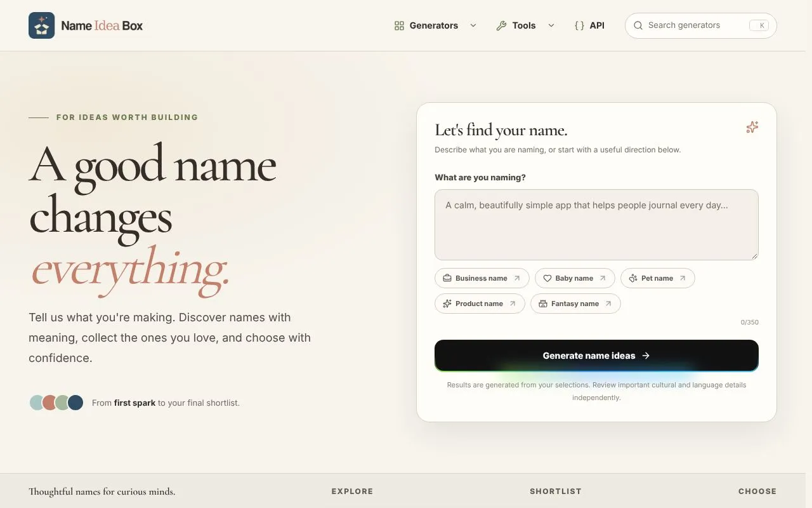Click the arrow icon on Pet name chip

click(683, 278)
